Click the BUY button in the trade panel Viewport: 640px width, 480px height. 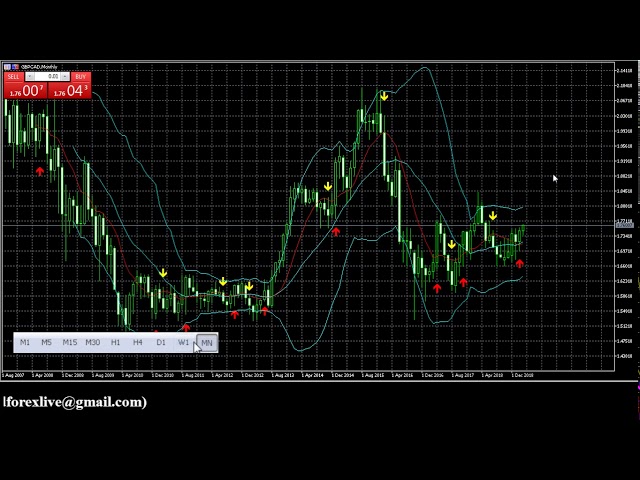(x=81, y=77)
